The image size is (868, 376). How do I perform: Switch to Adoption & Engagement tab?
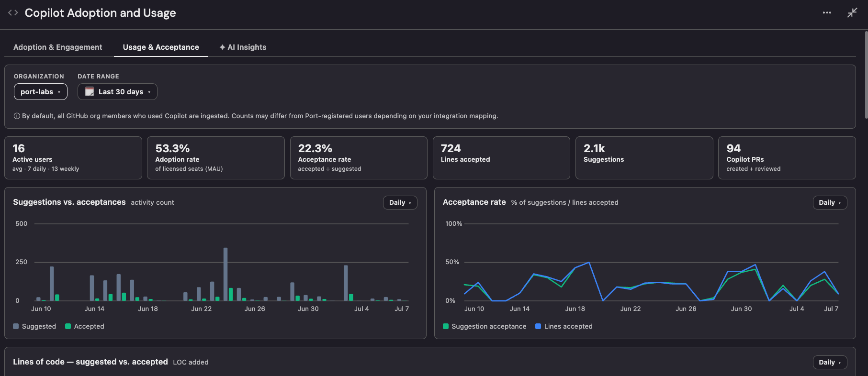click(x=58, y=47)
